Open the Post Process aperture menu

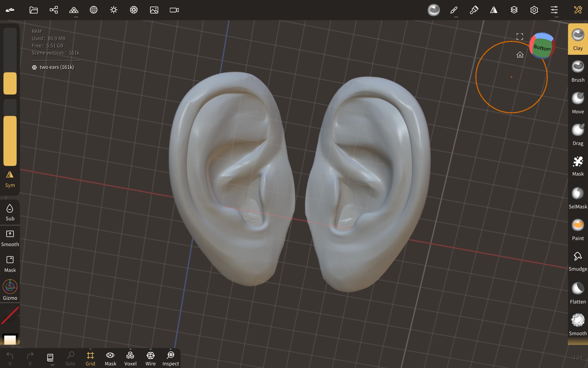tap(134, 10)
